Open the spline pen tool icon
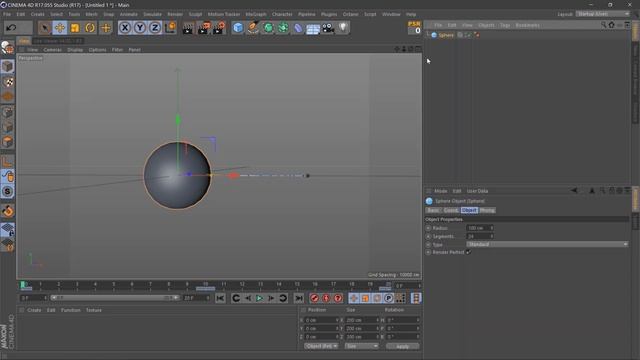 [253, 28]
